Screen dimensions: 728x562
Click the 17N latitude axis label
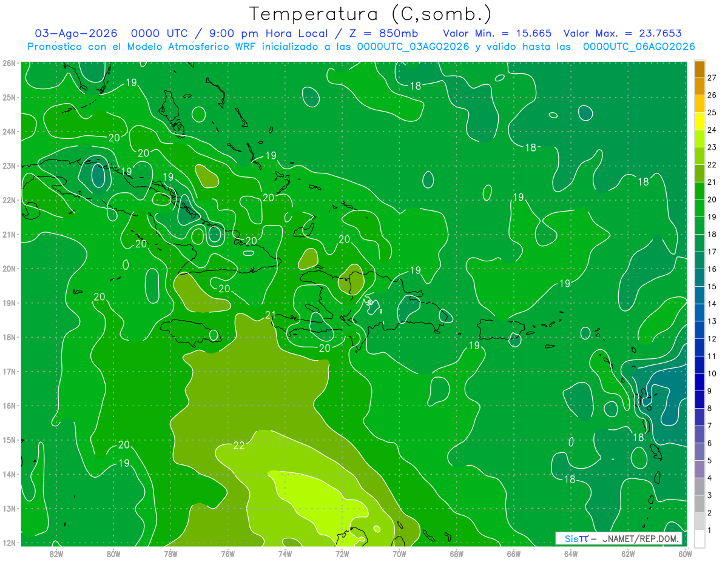pyautogui.click(x=8, y=371)
